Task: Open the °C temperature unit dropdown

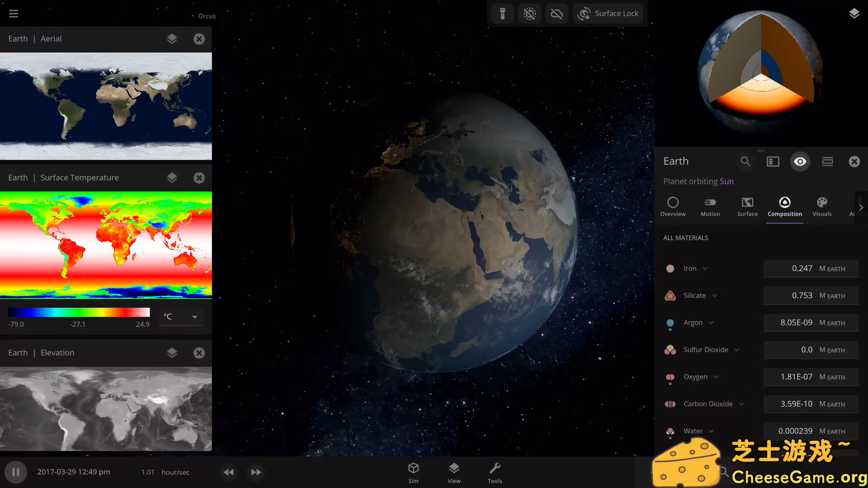Action: (181, 317)
